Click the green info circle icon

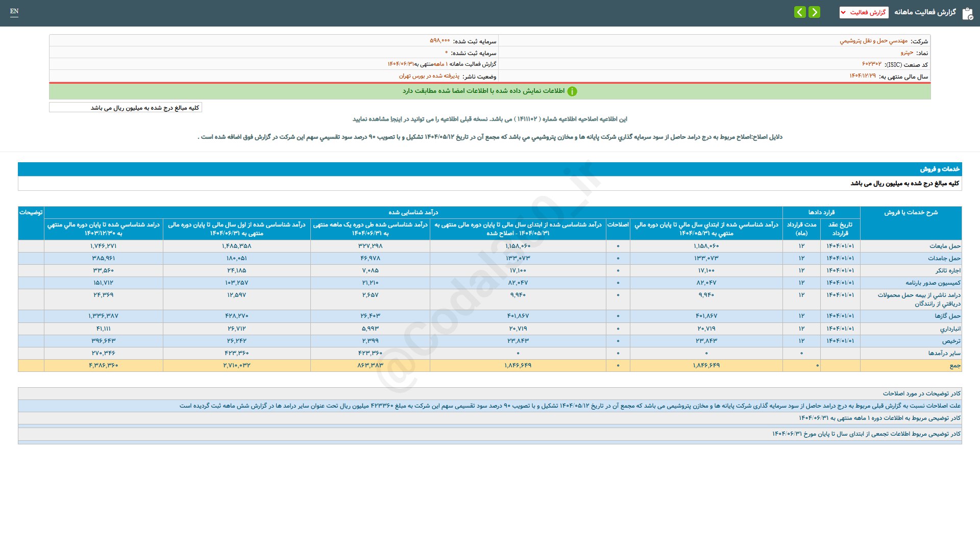click(x=572, y=91)
